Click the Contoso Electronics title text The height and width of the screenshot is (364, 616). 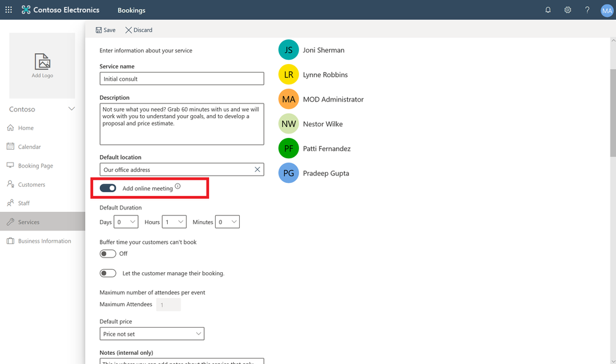(67, 10)
